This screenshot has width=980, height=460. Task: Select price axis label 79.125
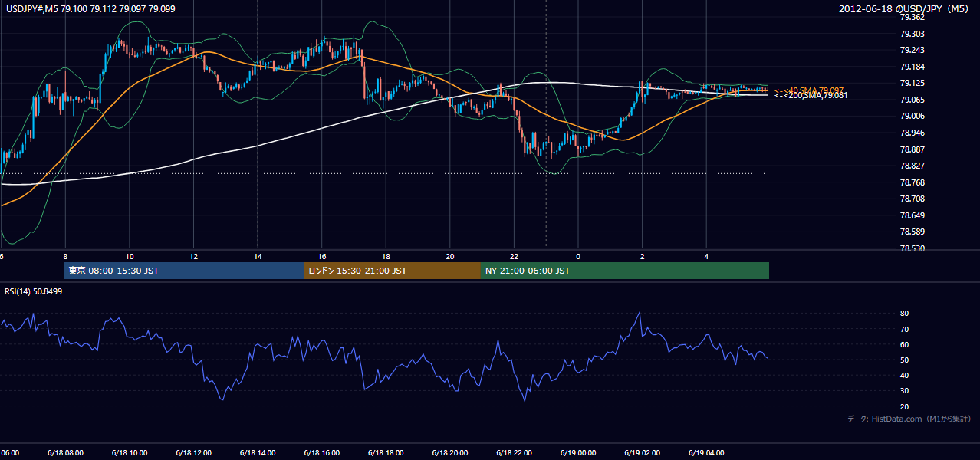click(x=912, y=84)
